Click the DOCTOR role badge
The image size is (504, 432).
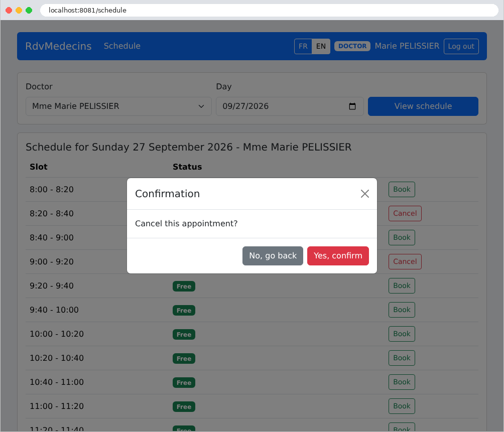pyautogui.click(x=352, y=46)
